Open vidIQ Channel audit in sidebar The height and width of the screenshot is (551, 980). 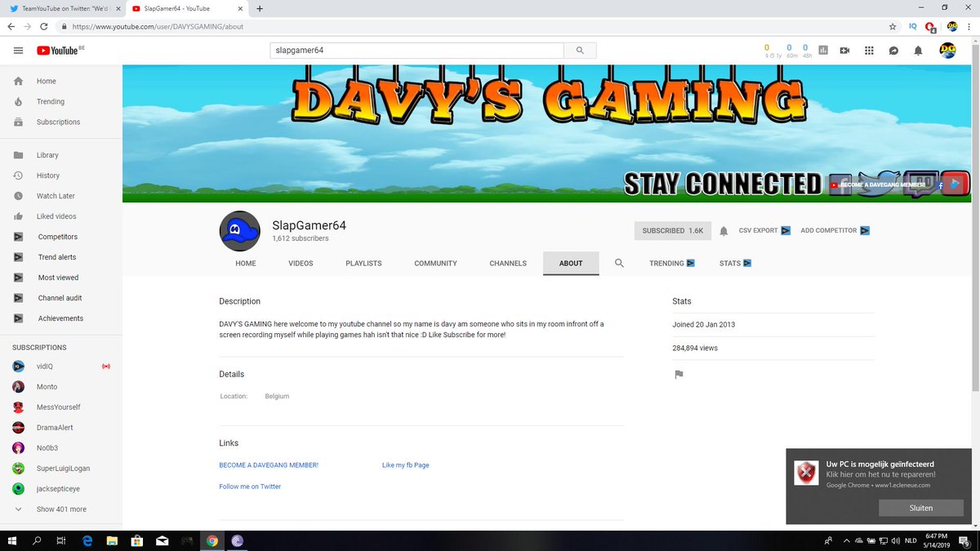tap(61, 298)
